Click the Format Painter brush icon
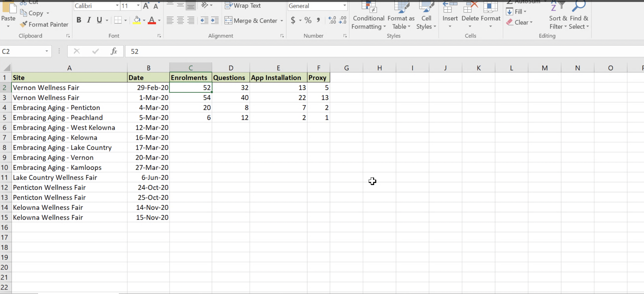The width and height of the screenshot is (644, 294). click(24, 24)
